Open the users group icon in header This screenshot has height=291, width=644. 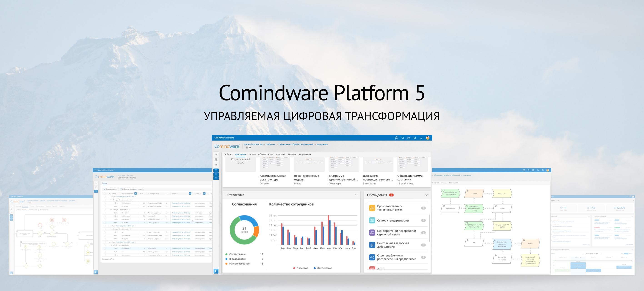pyautogui.click(x=409, y=138)
